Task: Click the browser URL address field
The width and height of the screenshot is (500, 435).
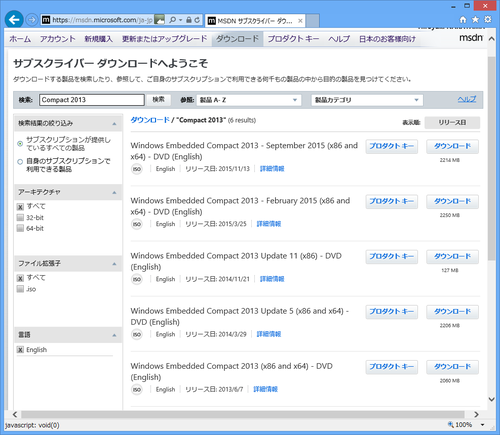Action: pyautogui.click(x=102, y=20)
